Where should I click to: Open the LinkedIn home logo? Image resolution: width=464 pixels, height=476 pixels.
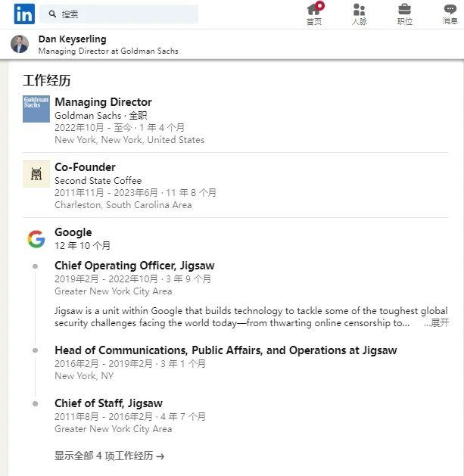tap(24, 14)
